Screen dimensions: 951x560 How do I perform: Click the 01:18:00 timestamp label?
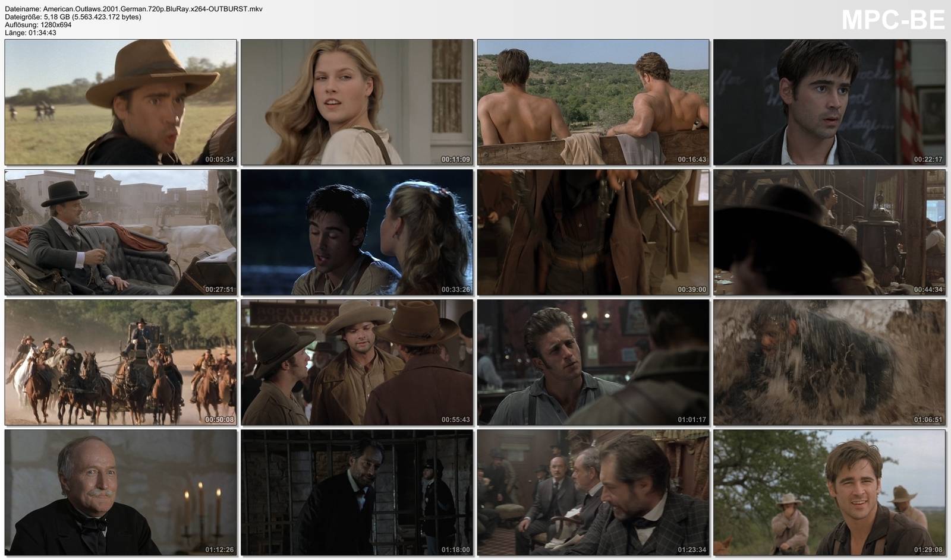456,549
